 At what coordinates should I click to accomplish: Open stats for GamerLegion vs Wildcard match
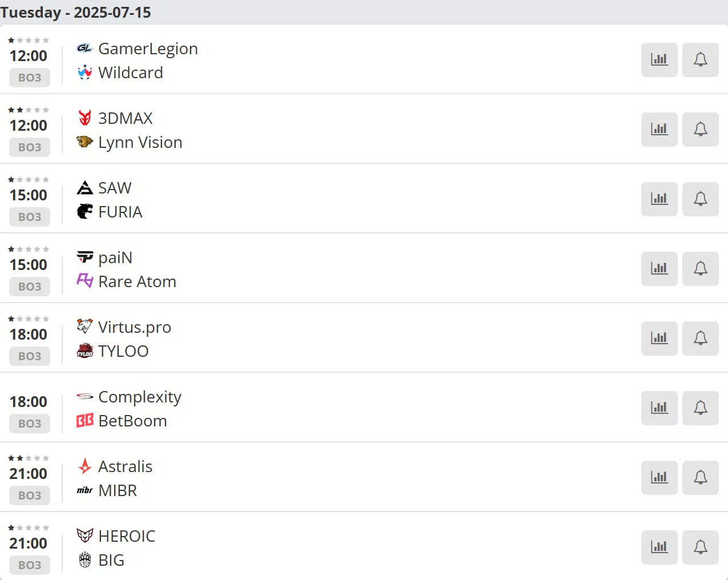(659, 59)
